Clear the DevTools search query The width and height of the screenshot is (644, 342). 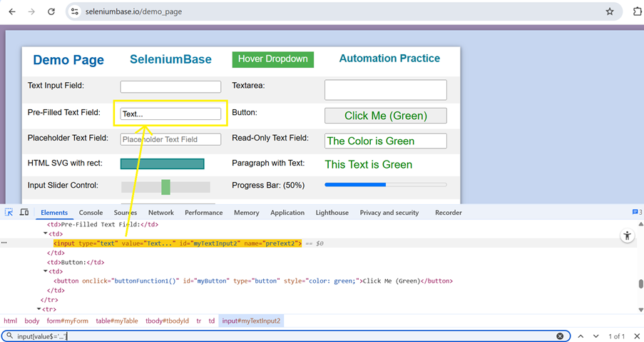(560, 336)
